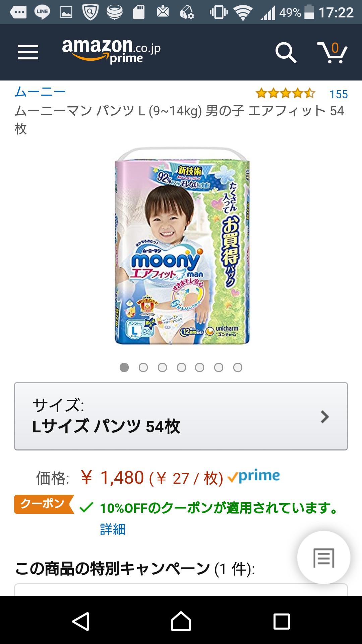Tap the LINE notification in status bar
The height and width of the screenshot is (644, 362).
(x=42, y=12)
